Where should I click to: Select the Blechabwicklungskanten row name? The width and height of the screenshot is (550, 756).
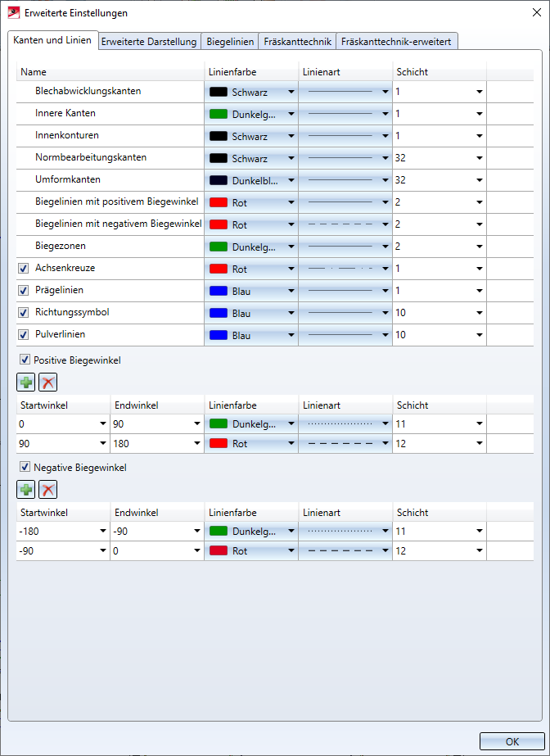click(88, 91)
